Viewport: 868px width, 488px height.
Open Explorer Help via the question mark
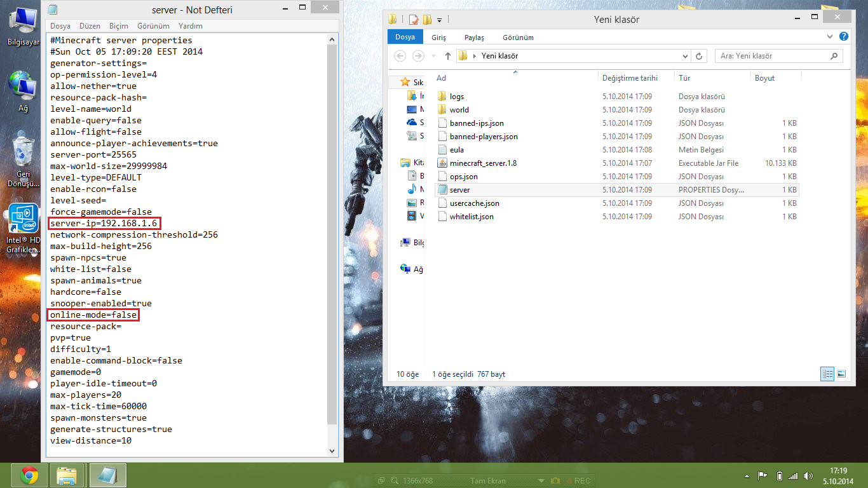[844, 37]
